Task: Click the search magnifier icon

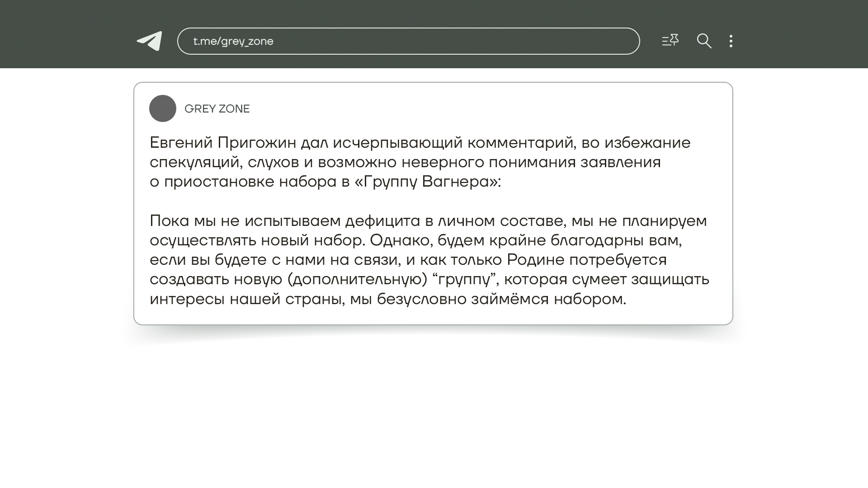Action: [704, 41]
